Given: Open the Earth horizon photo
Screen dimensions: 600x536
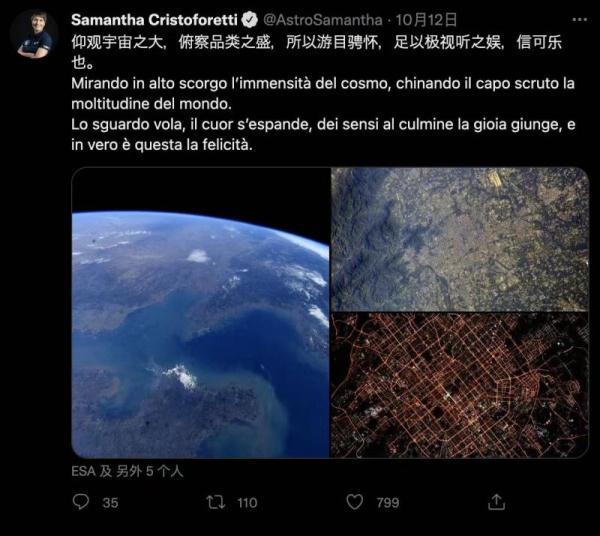Looking at the screenshot, I should (x=201, y=313).
